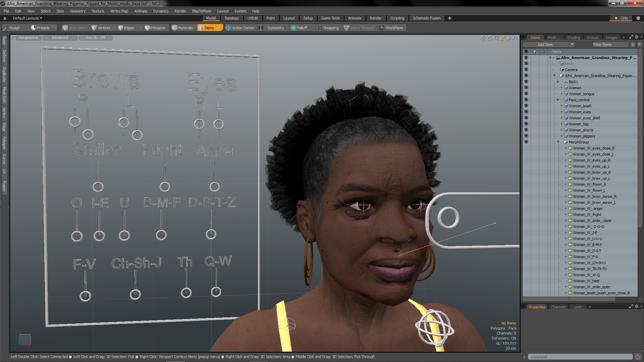Viewport: 644px width, 362px height.
Task: Open the Vertex Map menu
Action: click(119, 11)
